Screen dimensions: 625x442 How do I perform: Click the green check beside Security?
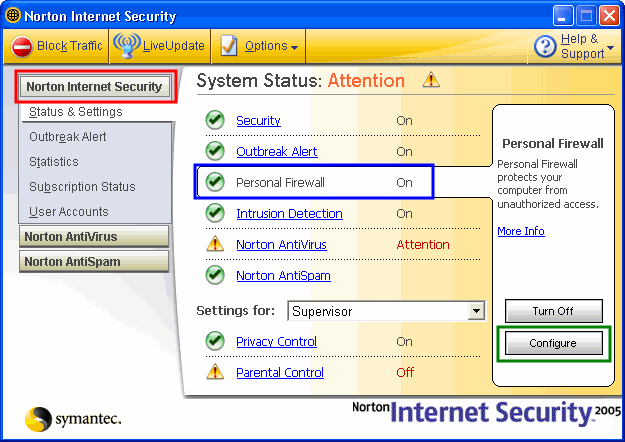tap(214, 121)
